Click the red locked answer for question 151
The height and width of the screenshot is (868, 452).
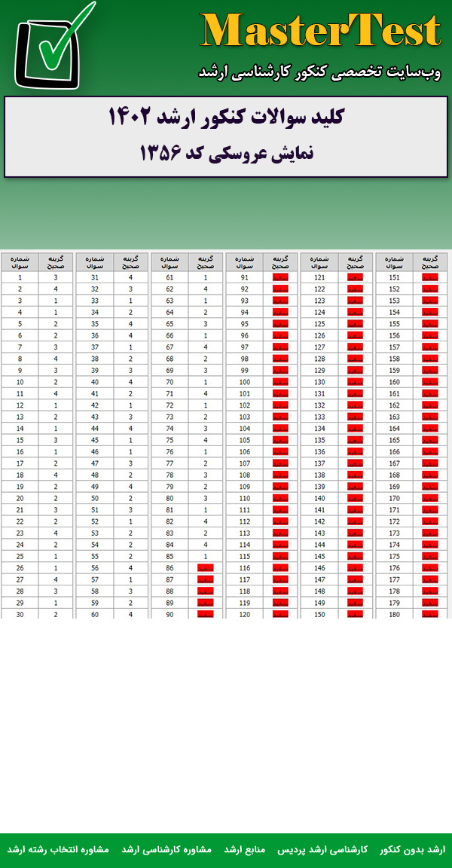429,277
